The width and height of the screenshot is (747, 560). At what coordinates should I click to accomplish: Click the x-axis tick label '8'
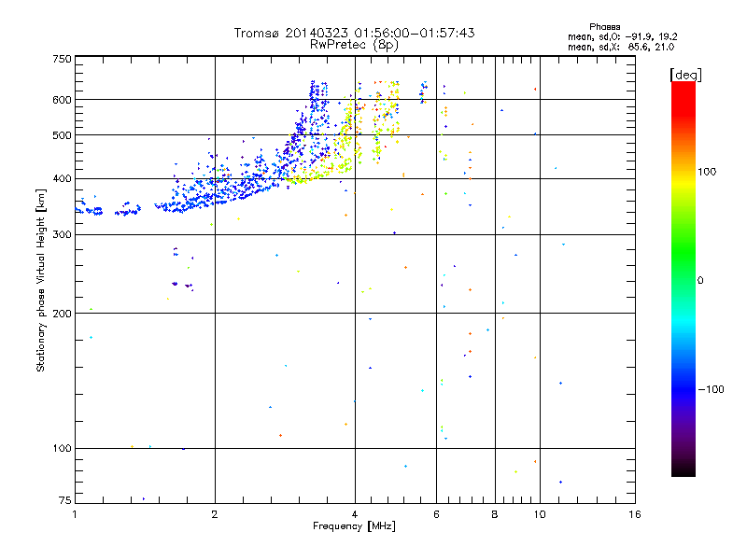(495, 514)
